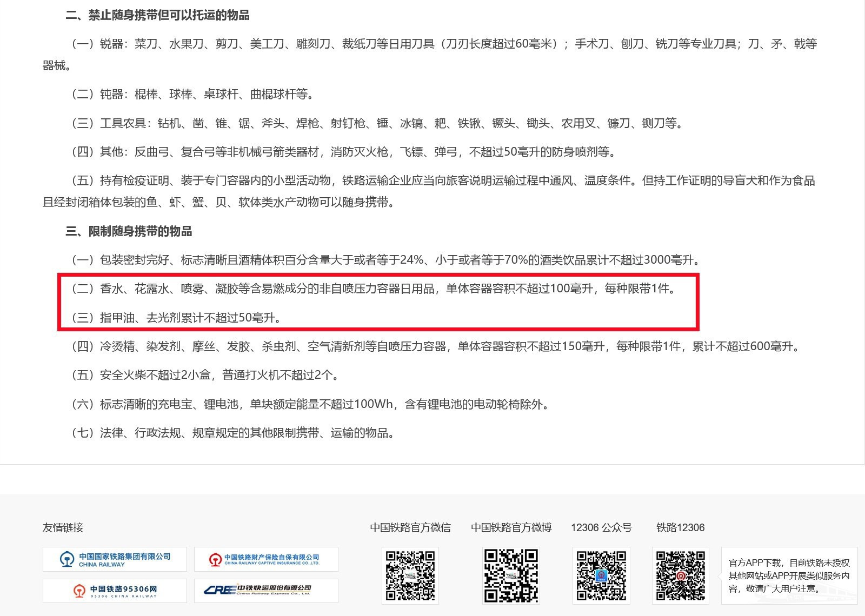Click the 中国铁路官方微博 label
This screenshot has height=616, width=865.
[x=511, y=527]
